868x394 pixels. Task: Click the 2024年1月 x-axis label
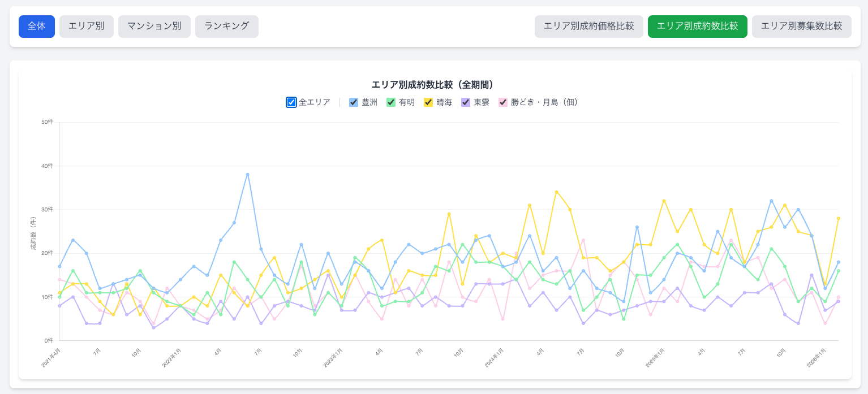495,358
